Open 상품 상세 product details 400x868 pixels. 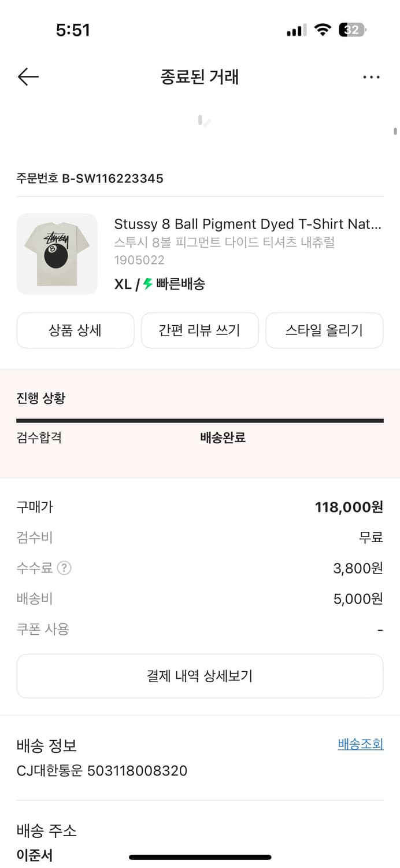(x=75, y=330)
